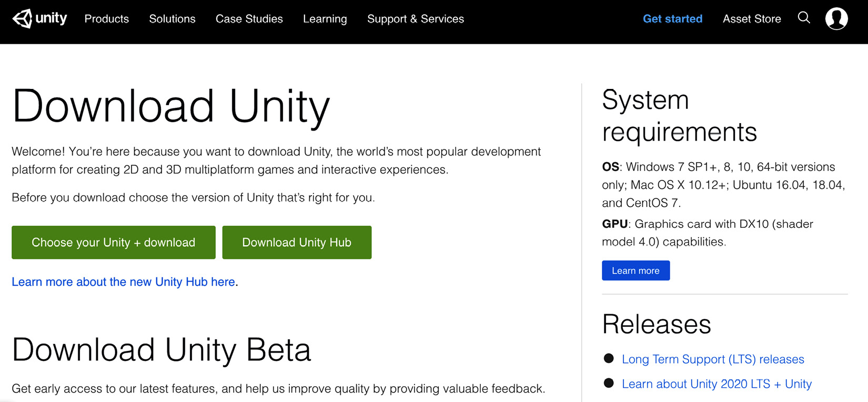Viewport: 868px width, 402px height.
Task: Visit the Asset Store
Action: click(x=752, y=19)
